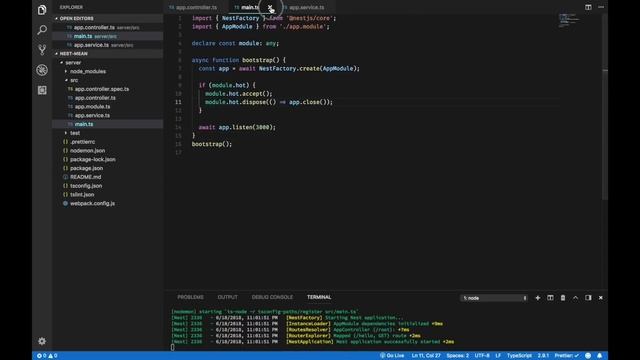Click the Prettier status item
Image resolution: width=640 pixels, height=360 pixels.
(567, 356)
